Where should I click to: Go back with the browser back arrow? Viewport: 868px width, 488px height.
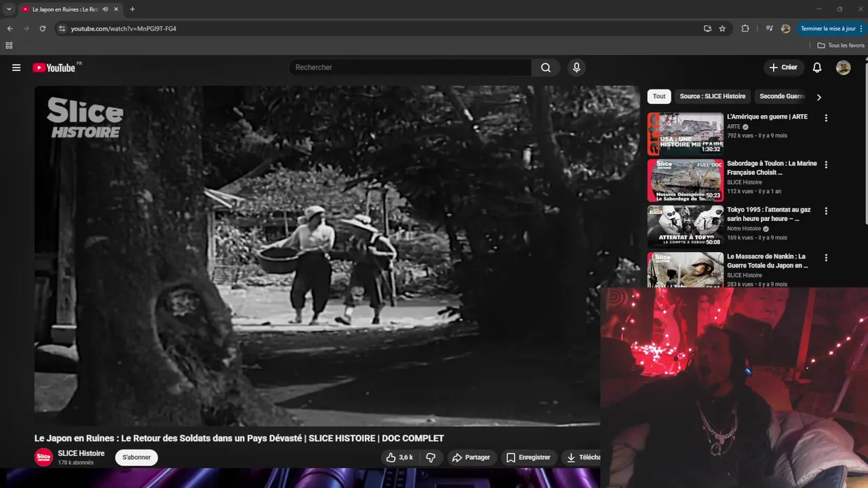pos(9,28)
